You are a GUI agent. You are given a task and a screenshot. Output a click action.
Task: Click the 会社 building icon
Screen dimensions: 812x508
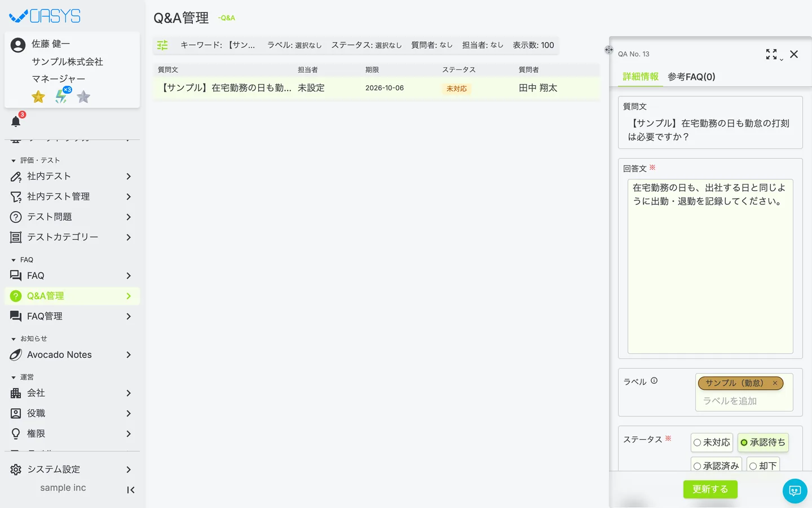(16, 393)
